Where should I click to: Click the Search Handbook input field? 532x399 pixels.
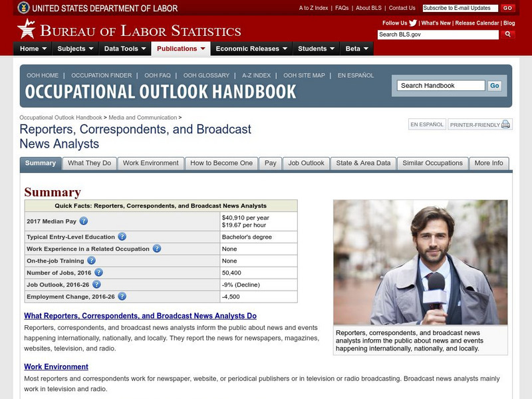442,86
